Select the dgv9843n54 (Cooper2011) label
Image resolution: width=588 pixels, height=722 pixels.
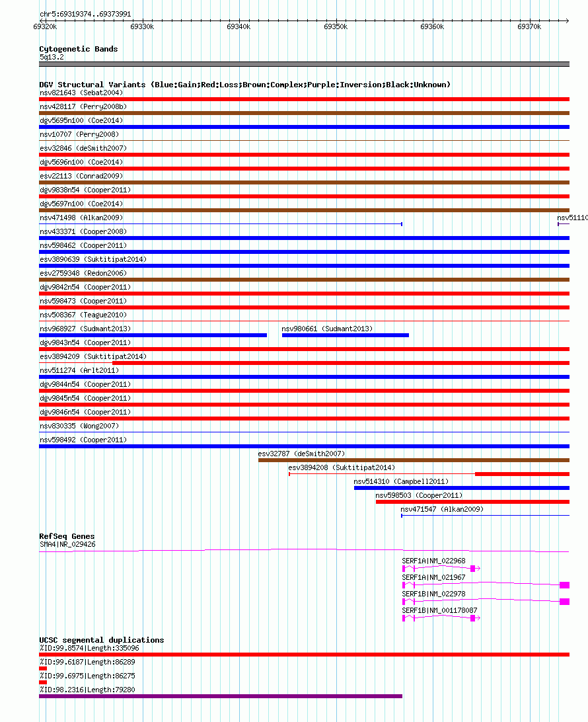coord(85,342)
